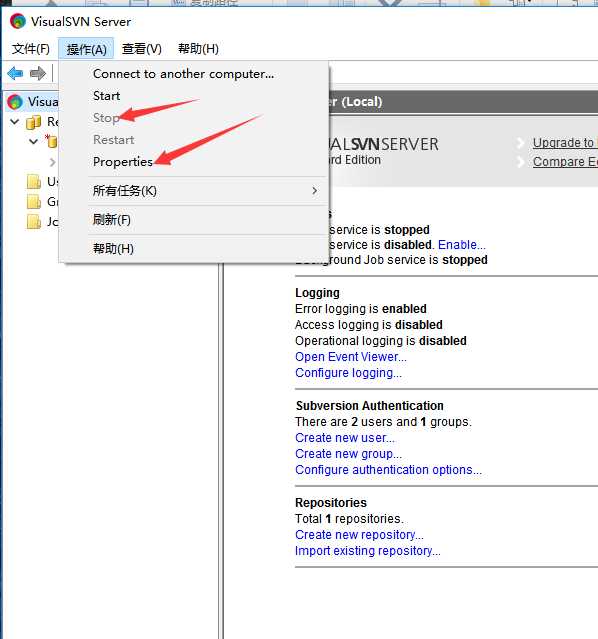Screen dimensions: 598x639
Task: Collapse the Repositories tree node
Action: click(15, 121)
